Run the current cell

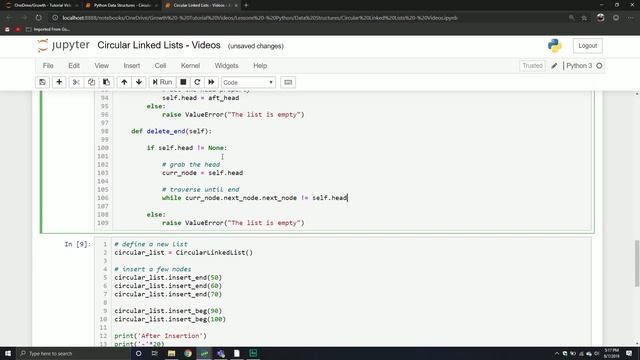tap(162, 82)
